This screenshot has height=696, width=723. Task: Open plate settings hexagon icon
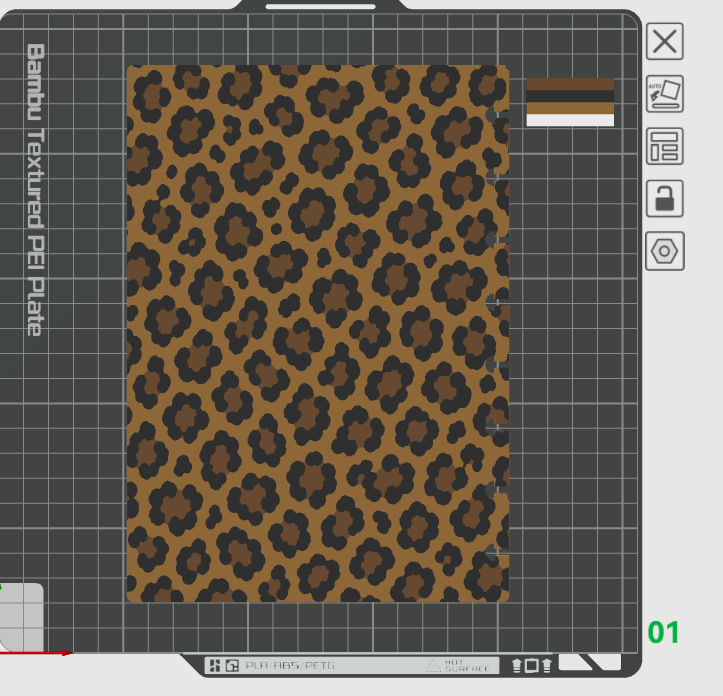click(664, 251)
